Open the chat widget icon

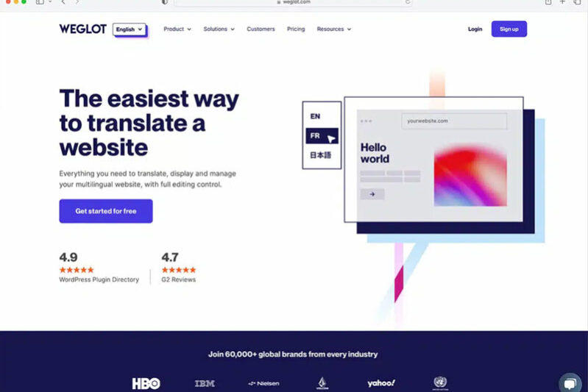pos(570,384)
